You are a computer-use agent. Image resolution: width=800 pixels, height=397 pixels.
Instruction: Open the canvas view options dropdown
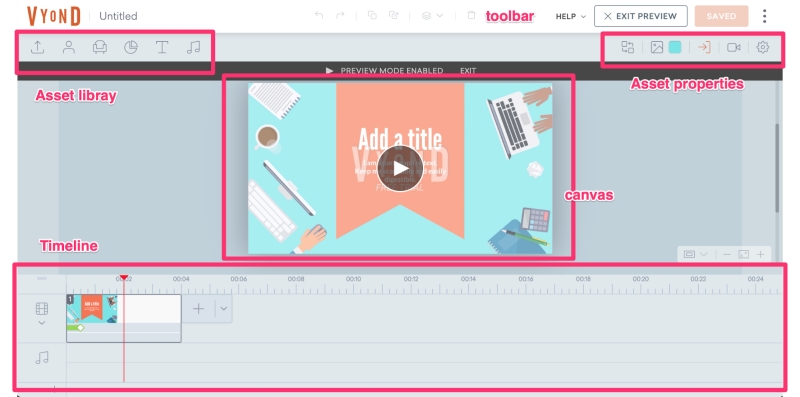point(696,254)
